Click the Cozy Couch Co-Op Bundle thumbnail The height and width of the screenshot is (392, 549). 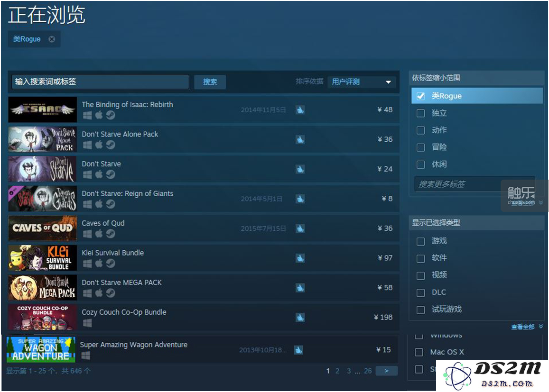42,317
